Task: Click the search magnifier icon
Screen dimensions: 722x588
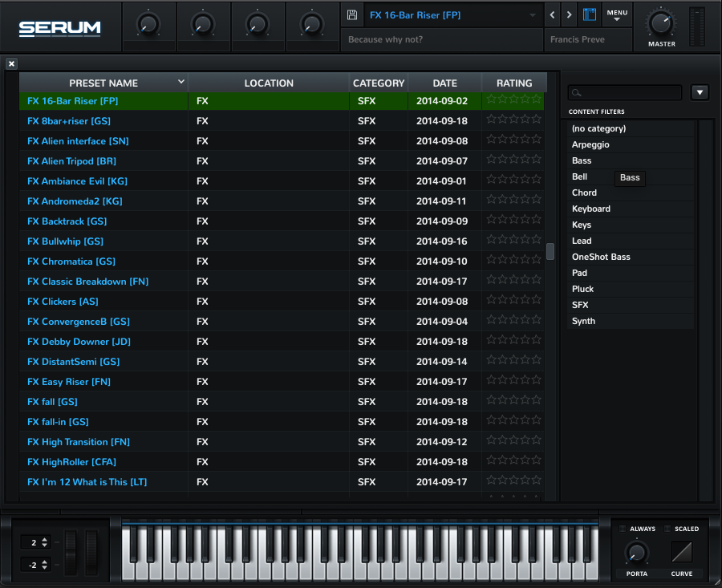Action: (576, 93)
